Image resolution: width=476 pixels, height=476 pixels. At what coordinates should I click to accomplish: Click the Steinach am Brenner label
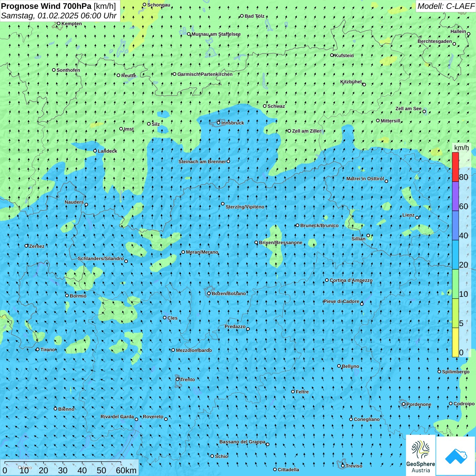coord(202,161)
